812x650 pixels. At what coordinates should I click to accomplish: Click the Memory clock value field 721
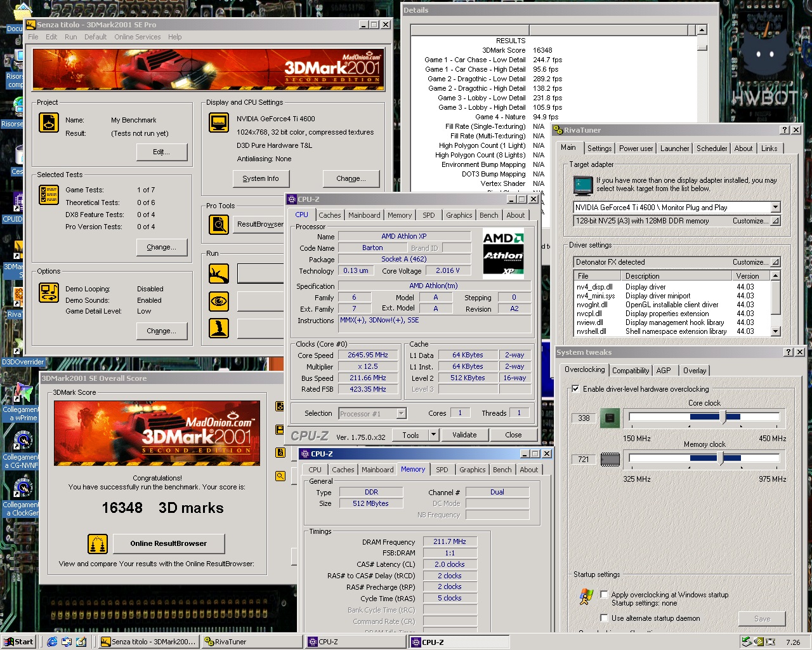(x=584, y=460)
